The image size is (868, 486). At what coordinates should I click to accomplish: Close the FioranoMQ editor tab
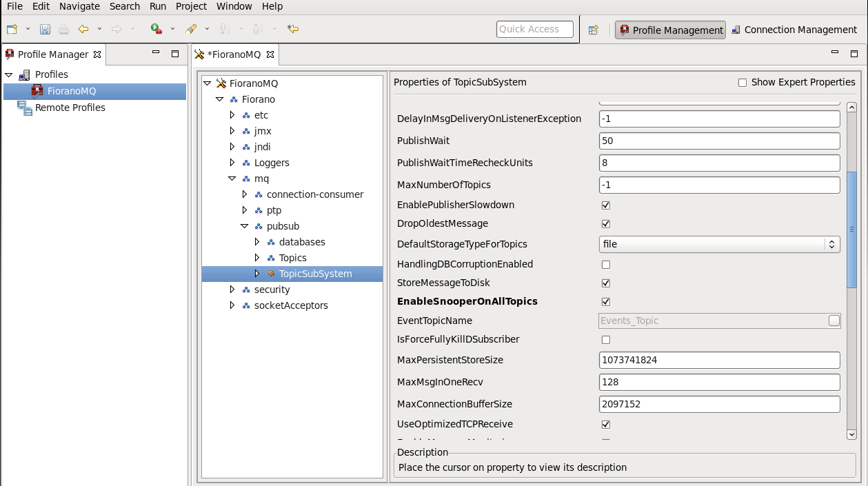click(x=270, y=54)
